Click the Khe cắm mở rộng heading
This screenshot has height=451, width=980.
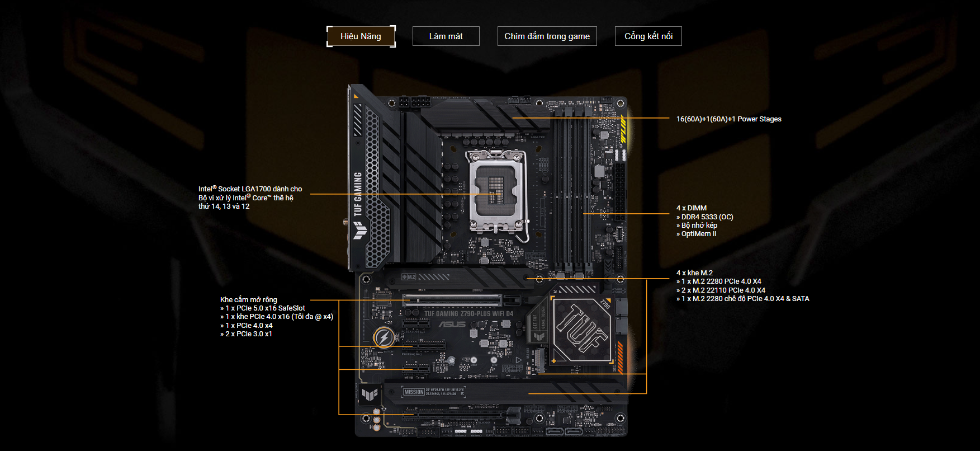coord(249,300)
